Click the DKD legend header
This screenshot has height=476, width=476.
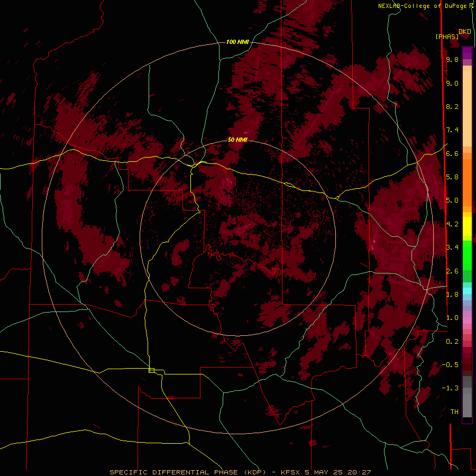(x=464, y=32)
